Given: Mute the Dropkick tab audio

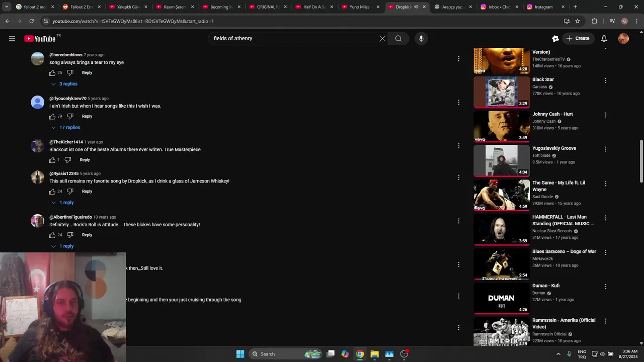Looking at the screenshot, I should point(416,7).
